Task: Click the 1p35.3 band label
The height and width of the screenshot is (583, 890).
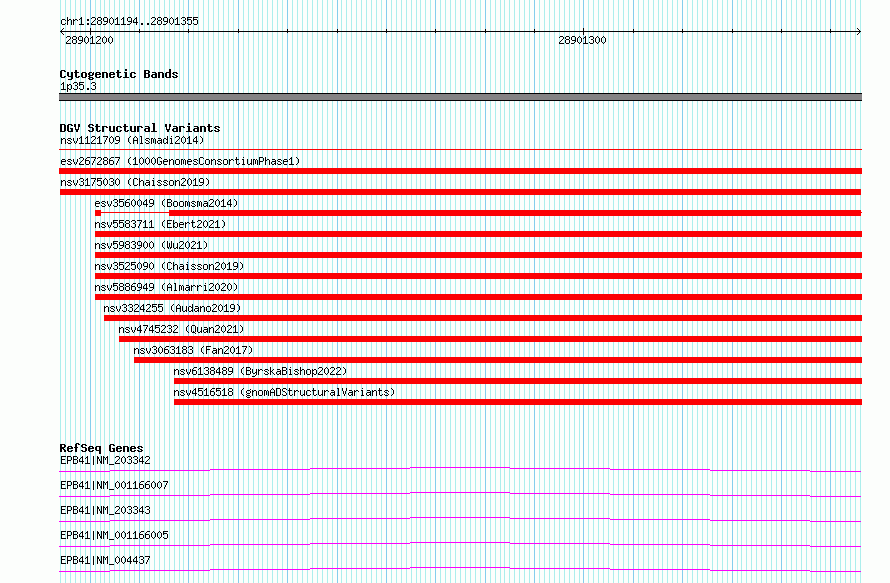Action: click(x=78, y=86)
